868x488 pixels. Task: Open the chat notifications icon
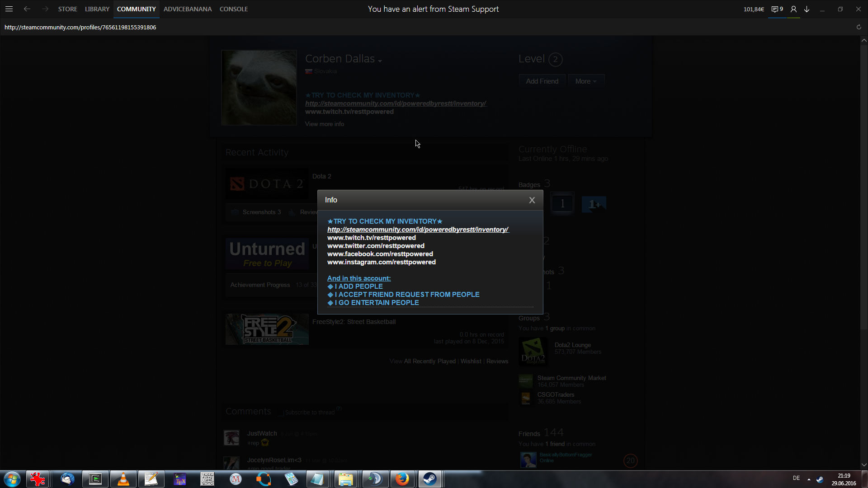pos(777,9)
